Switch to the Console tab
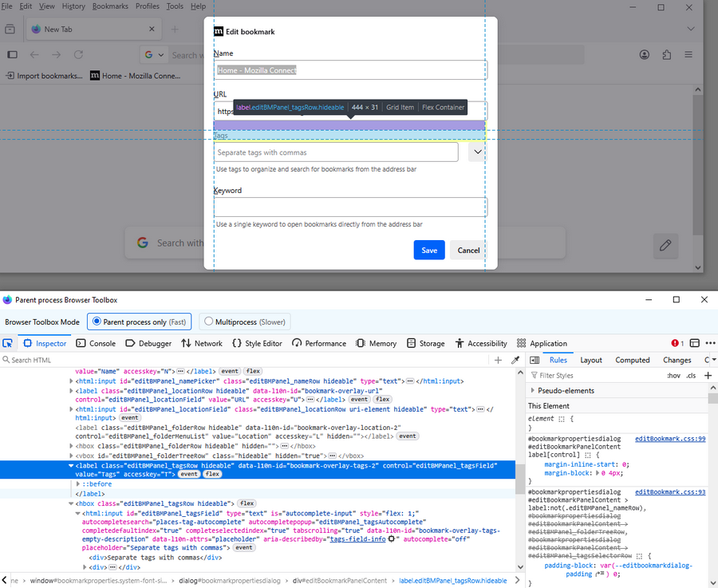The width and height of the screenshot is (718, 588). (x=95, y=343)
